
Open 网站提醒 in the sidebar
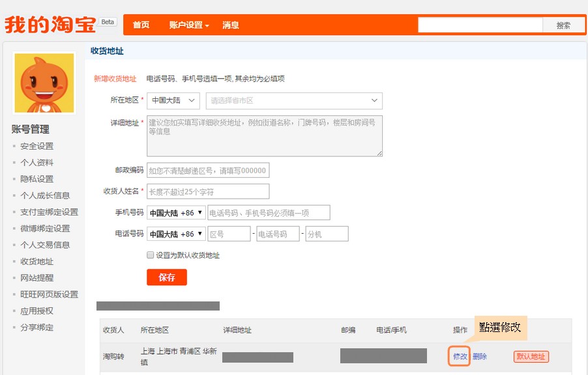coord(37,278)
